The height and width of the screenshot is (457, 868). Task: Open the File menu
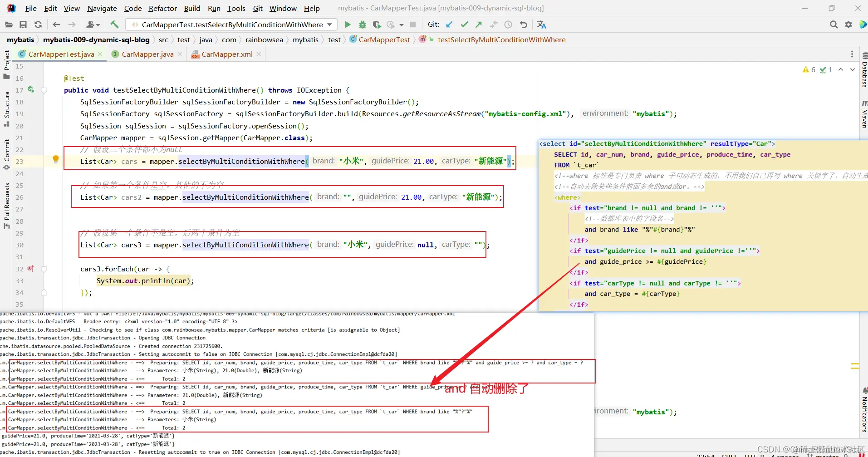coord(31,8)
